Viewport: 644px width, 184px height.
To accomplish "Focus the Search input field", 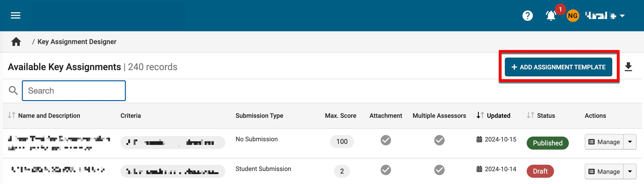I will click(74, 91).
